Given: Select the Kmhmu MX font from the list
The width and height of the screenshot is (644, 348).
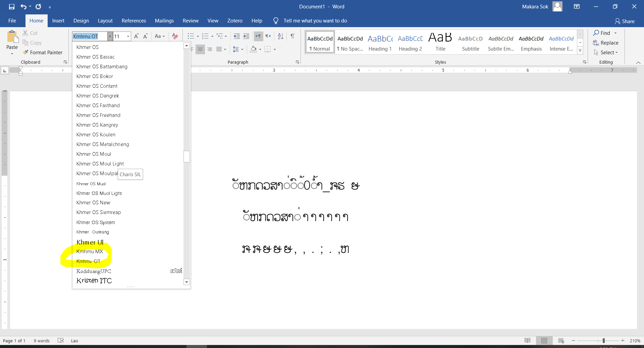Looking at the screenshot, I should tap(89, 251).
